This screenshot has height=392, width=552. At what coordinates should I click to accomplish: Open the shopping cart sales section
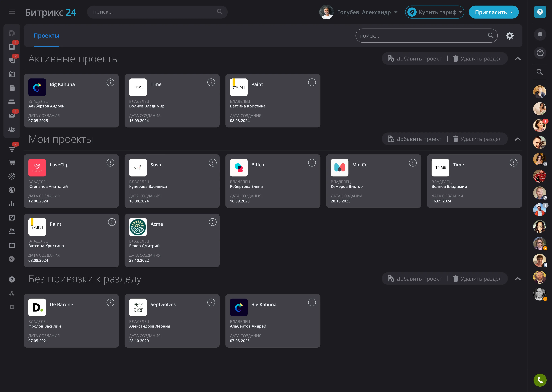pos(12,162)
